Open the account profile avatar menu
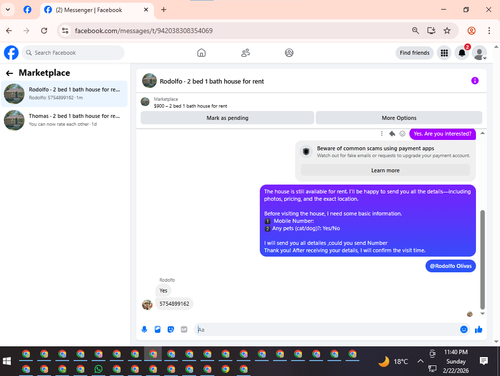This screenshot has height=376, width=500. [480, 53]
